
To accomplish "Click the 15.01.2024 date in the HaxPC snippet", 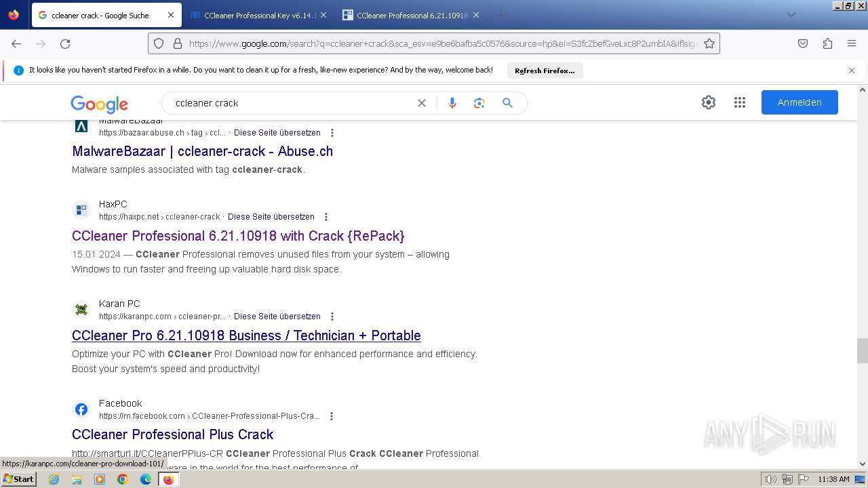I will [96, 254].
